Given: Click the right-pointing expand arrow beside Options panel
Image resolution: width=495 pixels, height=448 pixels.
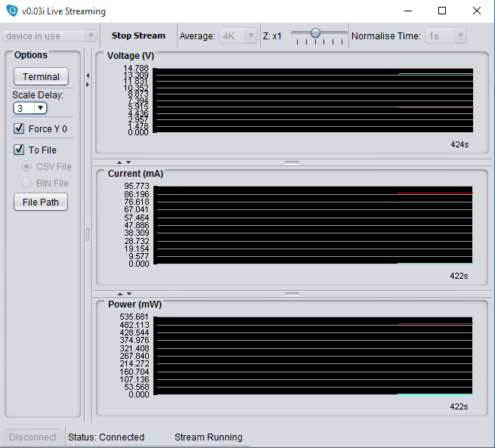Looking at the screenshot, I should [x=87, y=84].
